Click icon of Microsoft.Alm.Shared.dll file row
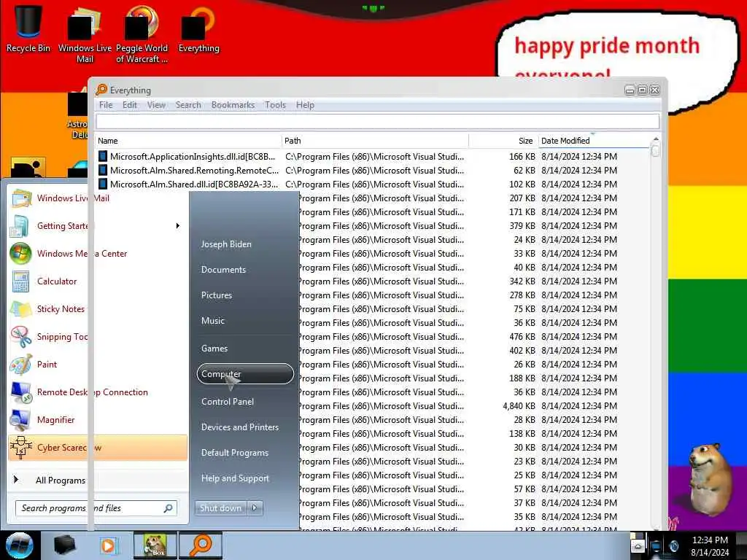747x560 pixels. click(102, 184)
